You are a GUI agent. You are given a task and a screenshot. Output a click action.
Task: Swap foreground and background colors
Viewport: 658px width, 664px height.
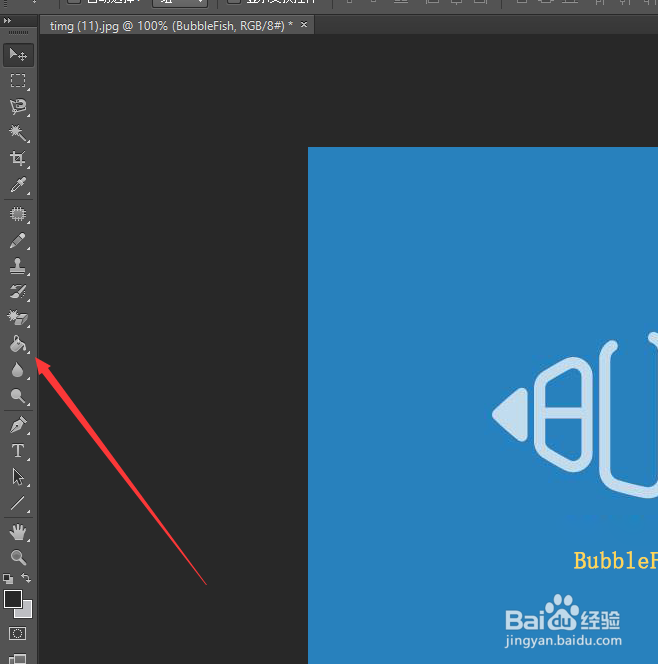26,578
